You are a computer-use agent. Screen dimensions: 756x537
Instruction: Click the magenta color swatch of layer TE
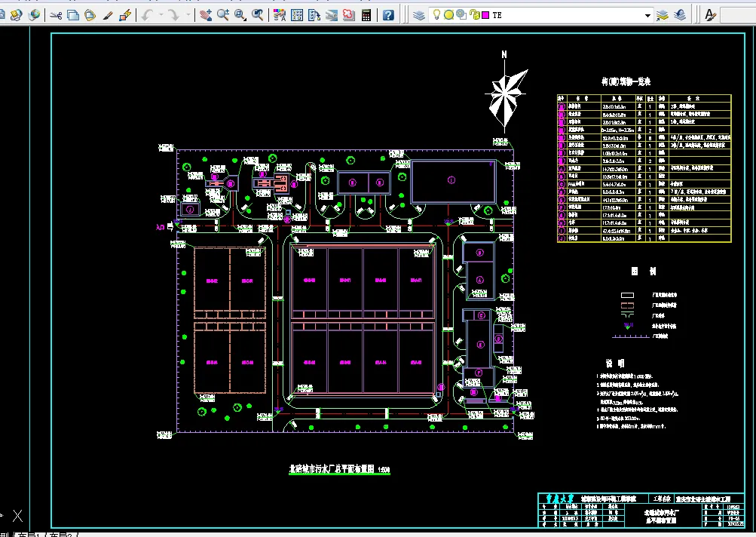tap(485, 15)
